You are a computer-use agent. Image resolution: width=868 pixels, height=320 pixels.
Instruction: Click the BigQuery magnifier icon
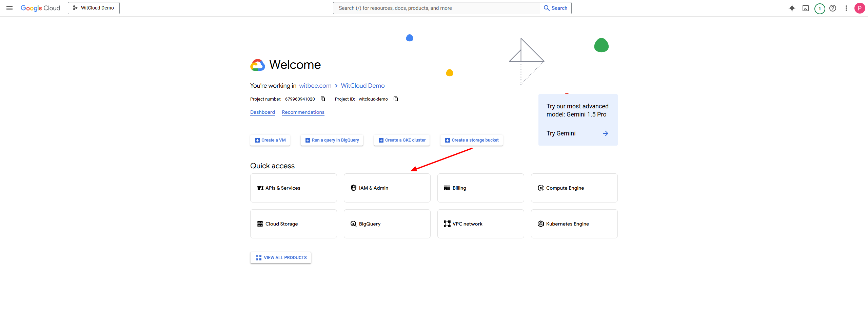(x=354, y=224)
